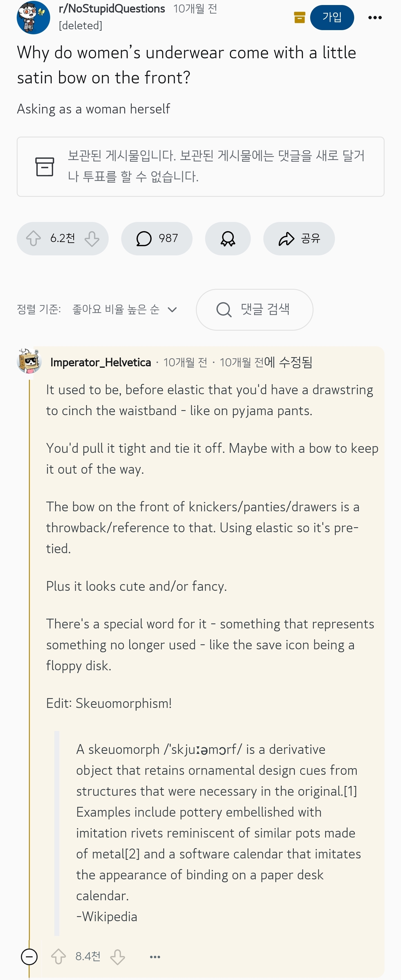Upvote the post with 6.2천 votes
This screenshot has height=980, width=401.
coord(33,239)
